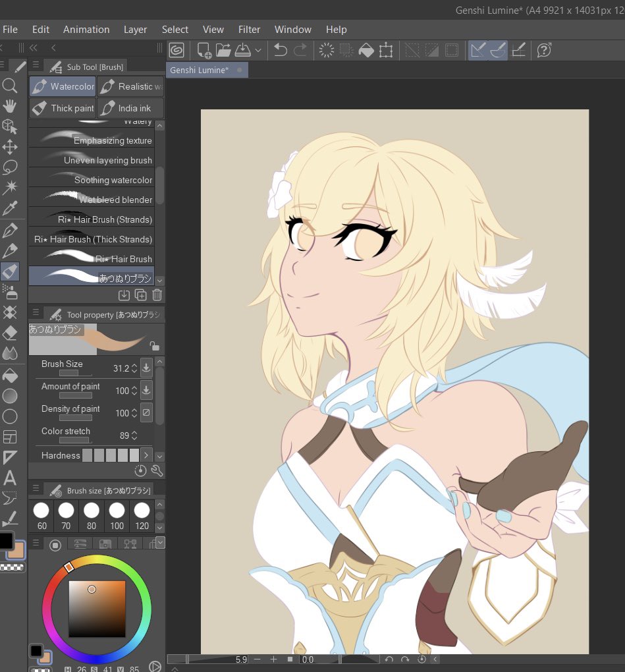Collapse palette dock double-chevron
This screenshot has width=625, height=672.
(x=34, y=47)
